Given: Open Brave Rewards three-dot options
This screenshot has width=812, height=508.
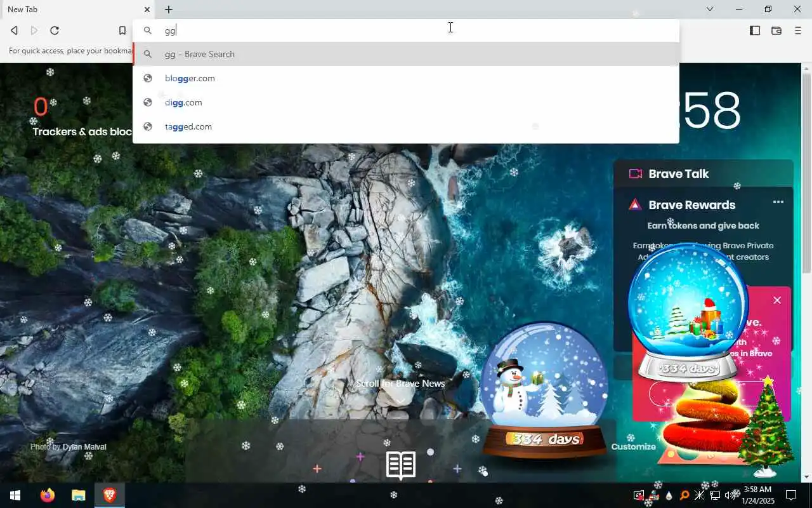Looking at the screenshot, I should click(x=778, y=202).
